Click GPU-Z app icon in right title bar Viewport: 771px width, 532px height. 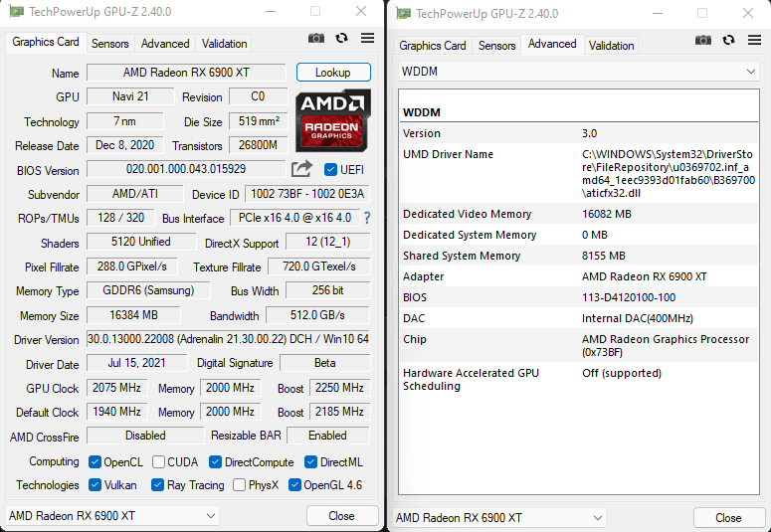tap(403, 13)
